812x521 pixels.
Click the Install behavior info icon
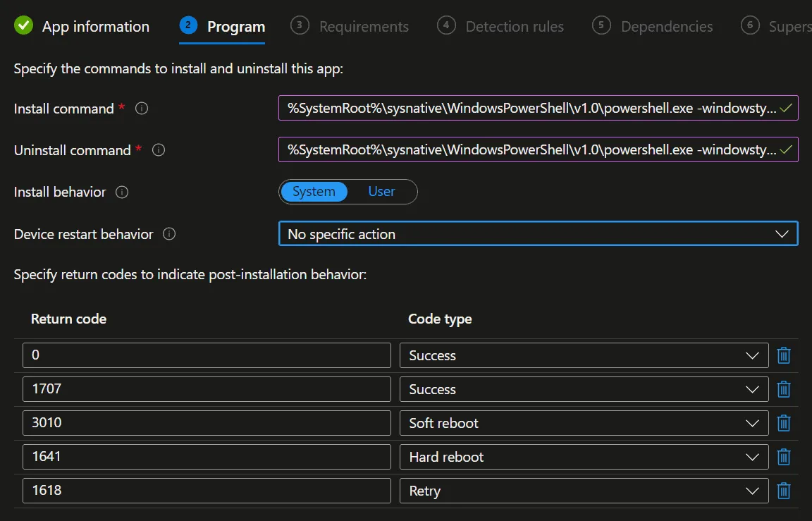tap(122, 192)
